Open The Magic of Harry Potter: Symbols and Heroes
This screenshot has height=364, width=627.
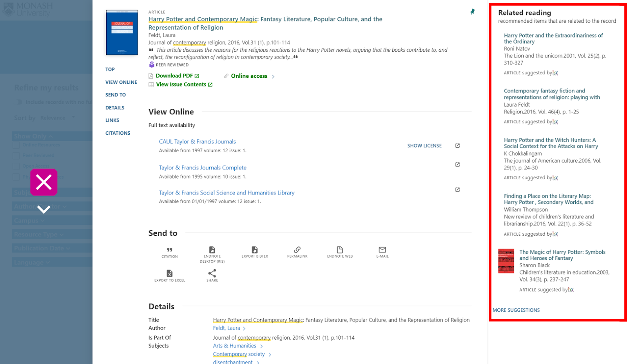pyautogui.click(x=562, y=255)
